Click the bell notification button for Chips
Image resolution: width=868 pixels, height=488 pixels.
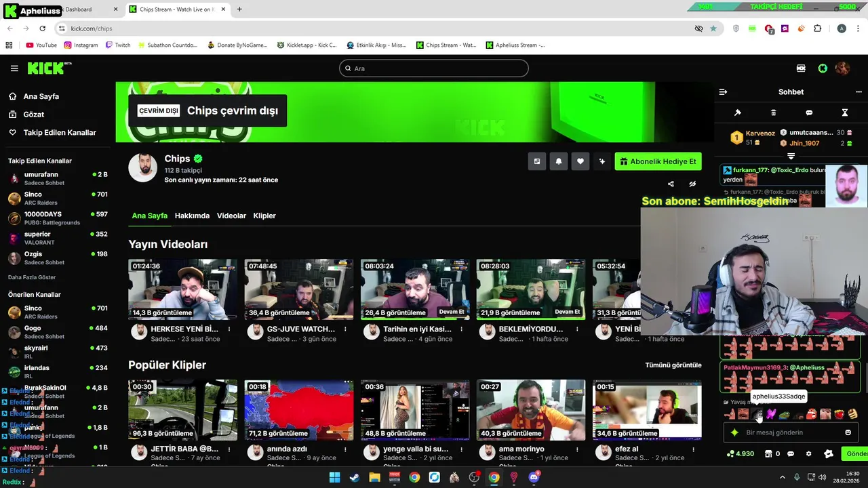point(559,161)
